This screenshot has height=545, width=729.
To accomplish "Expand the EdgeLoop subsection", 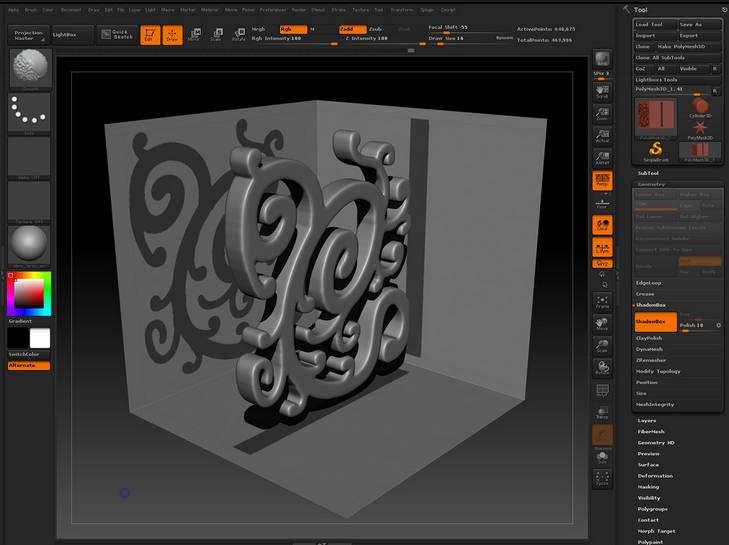I will coord(648,283).
